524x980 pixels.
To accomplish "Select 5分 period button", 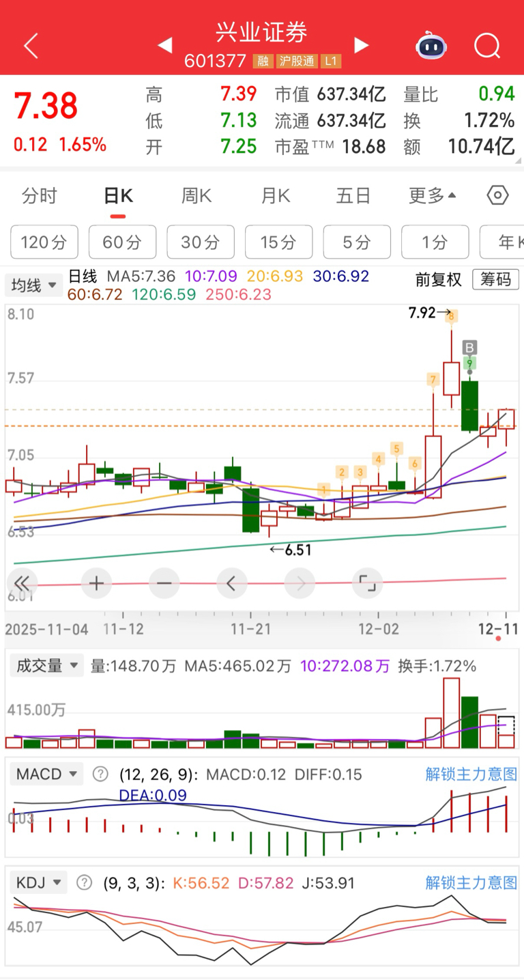I will point(357,242).
